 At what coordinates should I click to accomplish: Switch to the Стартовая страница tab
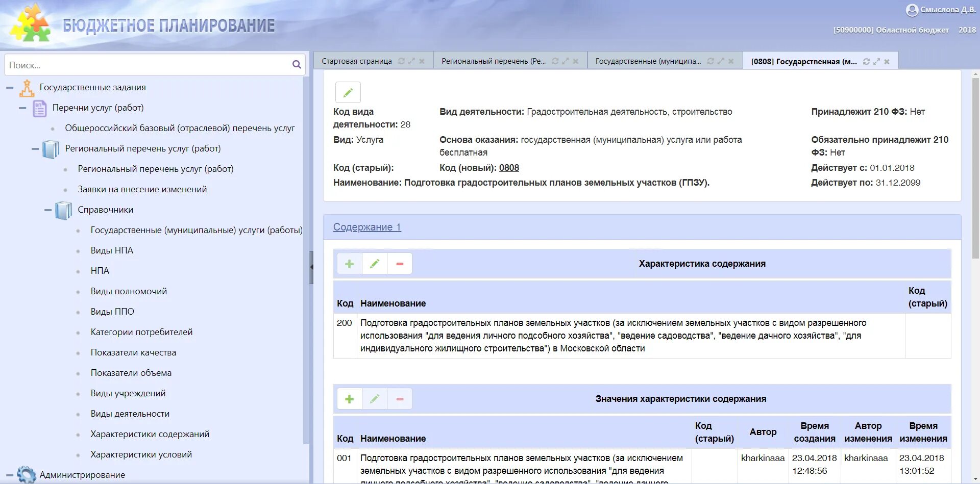point(357,61)
